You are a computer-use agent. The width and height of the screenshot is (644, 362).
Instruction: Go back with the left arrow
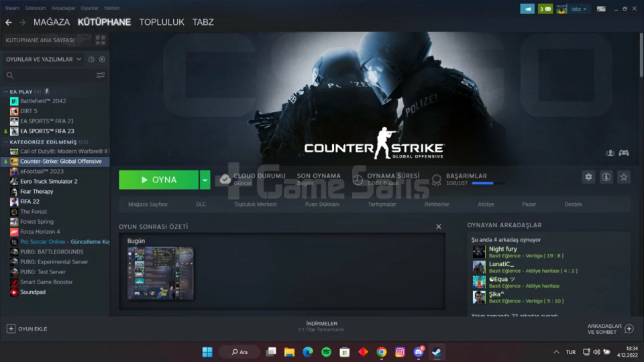(x=9, y=22)
